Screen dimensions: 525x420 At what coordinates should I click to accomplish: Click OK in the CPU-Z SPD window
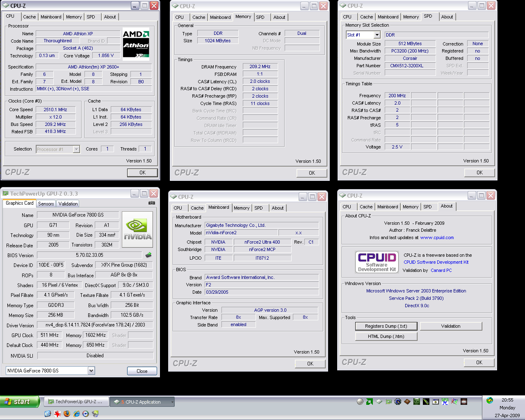[x=479, y=173]
